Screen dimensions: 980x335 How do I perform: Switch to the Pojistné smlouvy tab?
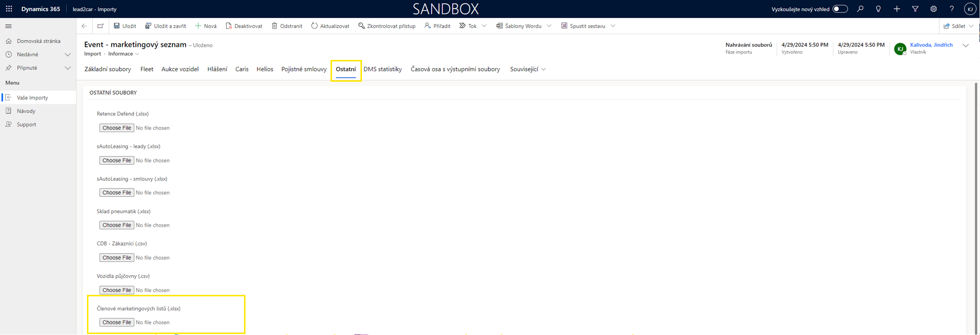(303, 69)
